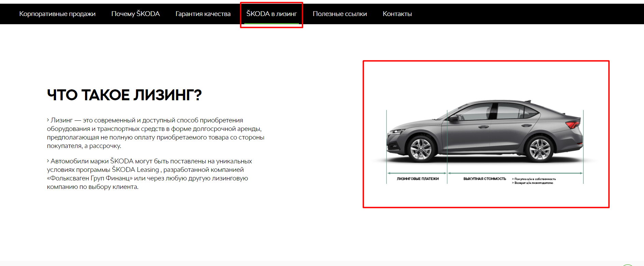
Task: Go to Гарантия качества section
Action: (203, 14)
